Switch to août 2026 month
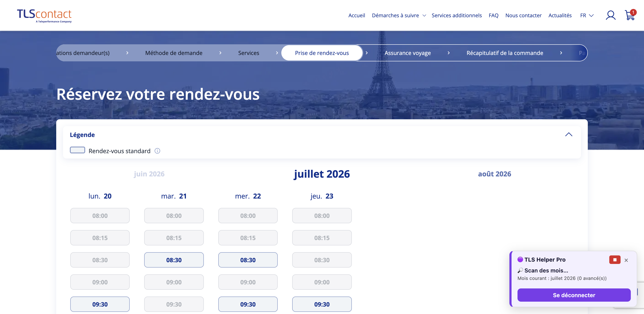 pos(494,174)
